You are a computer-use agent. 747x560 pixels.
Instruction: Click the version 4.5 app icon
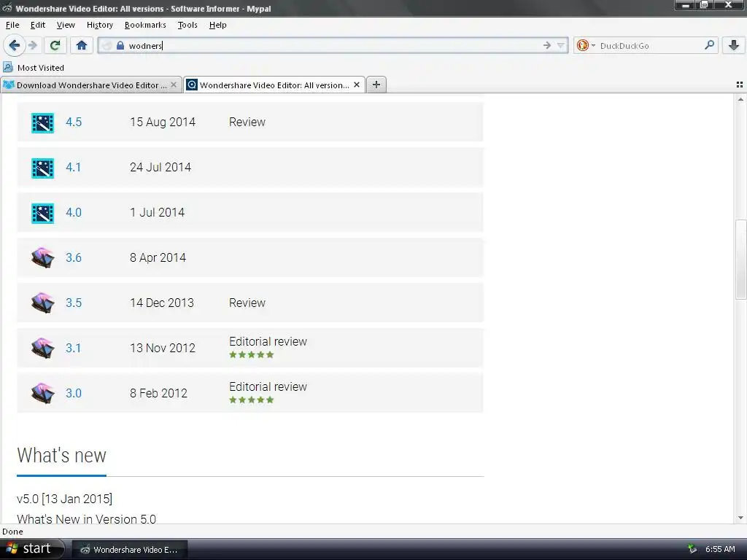coord(43,122)
